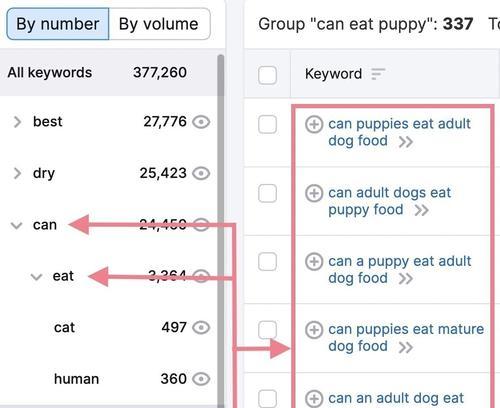500x408 pixels.
Task: Toggle eye icon for 'best' group
Action: click(x=201, y=122)
